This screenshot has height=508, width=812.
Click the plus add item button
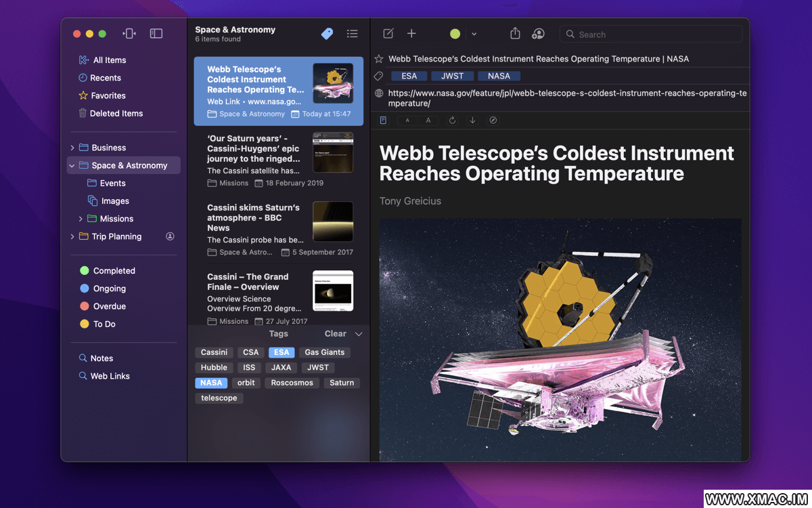point(411,34)
